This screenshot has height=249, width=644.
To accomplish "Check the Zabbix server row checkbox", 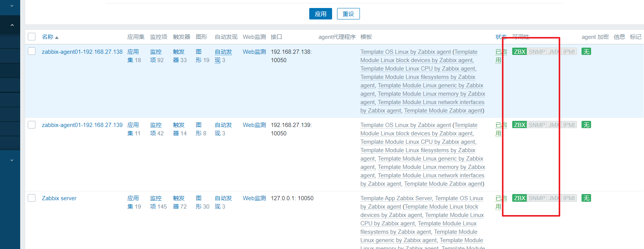I will point(32,198).
